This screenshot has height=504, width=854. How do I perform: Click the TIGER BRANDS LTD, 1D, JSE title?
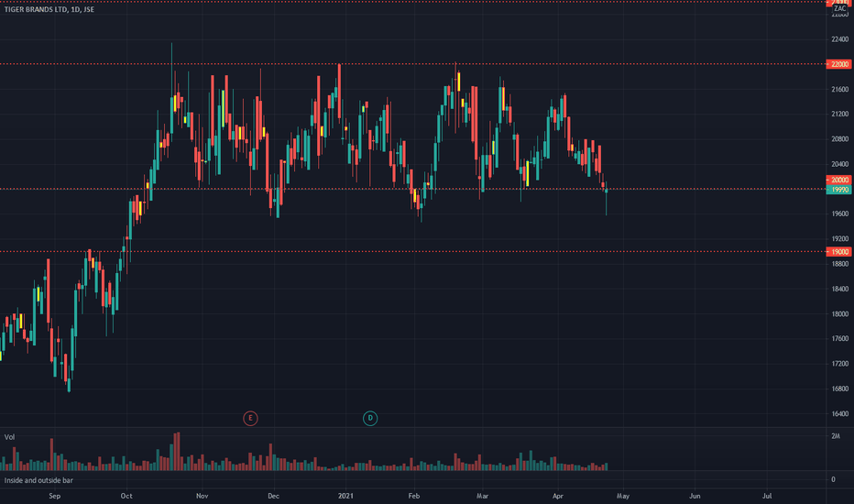pyautogui.click(x=49, y=9)
